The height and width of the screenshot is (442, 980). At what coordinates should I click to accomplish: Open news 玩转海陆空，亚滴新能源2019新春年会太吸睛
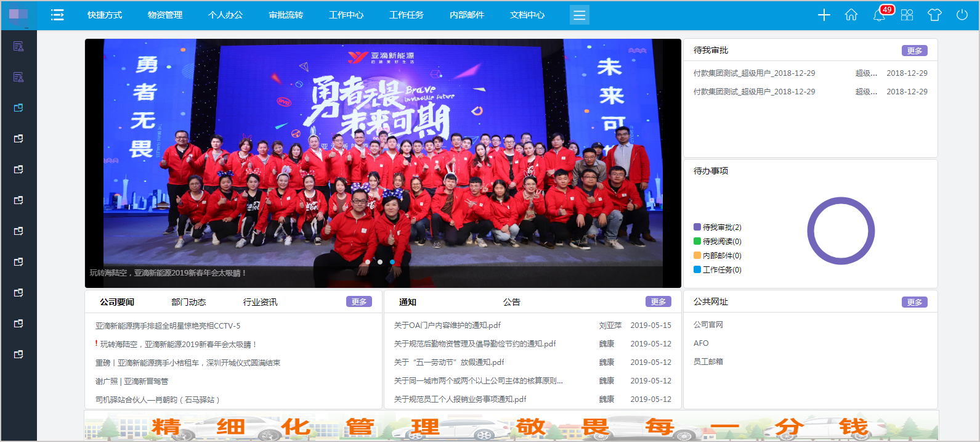pos(178,344)
